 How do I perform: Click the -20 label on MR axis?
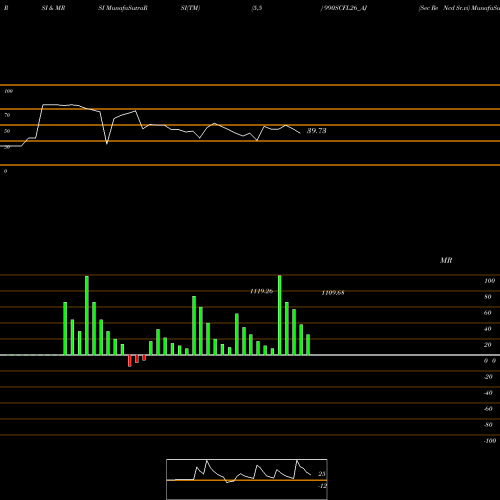[x=488, y=377]
